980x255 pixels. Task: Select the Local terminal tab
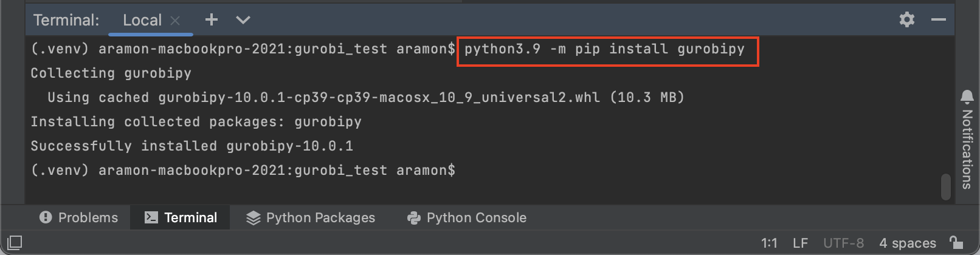click(142, 20)
